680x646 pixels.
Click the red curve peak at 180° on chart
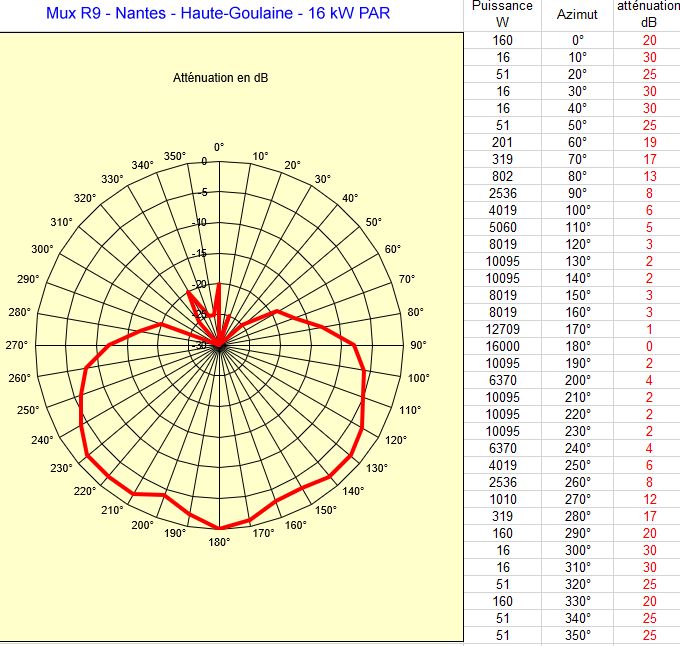[x=219, y=528]
